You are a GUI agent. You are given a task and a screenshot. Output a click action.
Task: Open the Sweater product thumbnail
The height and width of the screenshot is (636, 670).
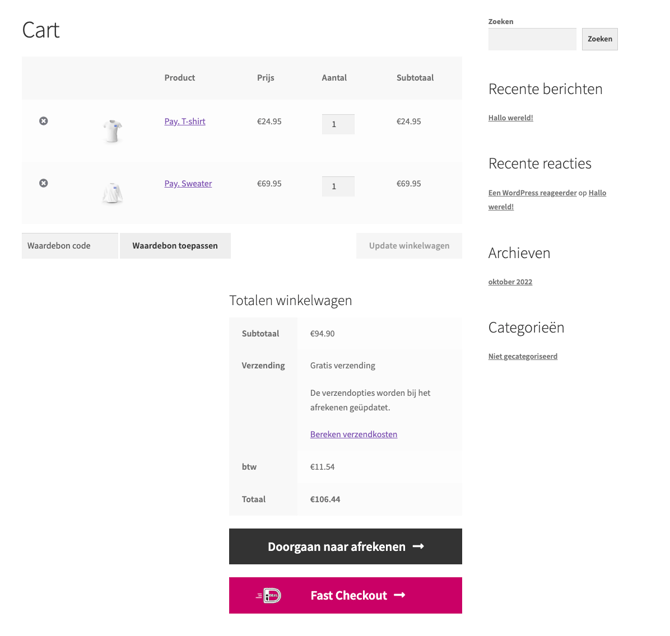click(113, 193)
